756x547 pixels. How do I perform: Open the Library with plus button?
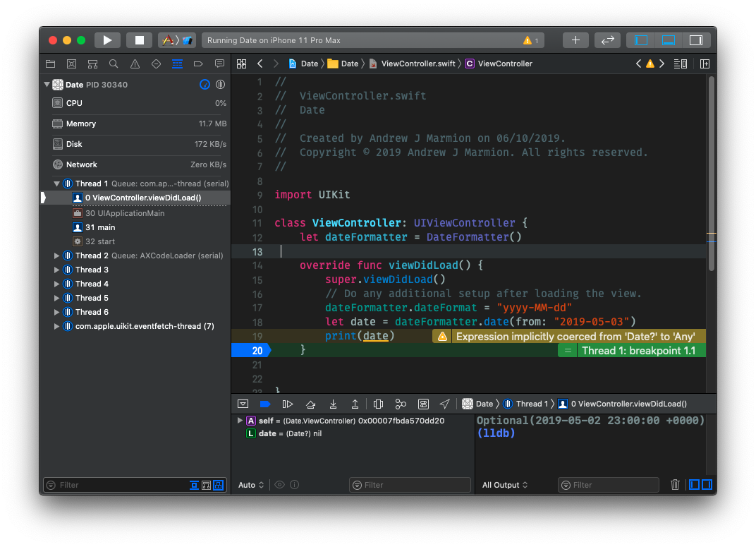coord(575,40)
